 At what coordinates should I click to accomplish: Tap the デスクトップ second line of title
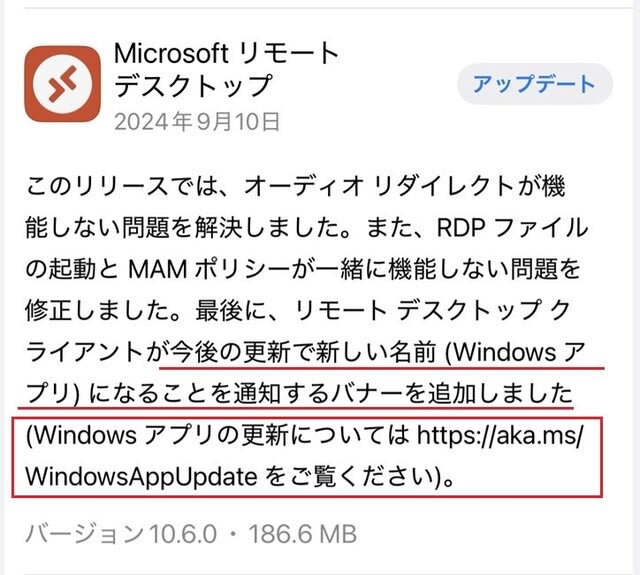[193, 85]
